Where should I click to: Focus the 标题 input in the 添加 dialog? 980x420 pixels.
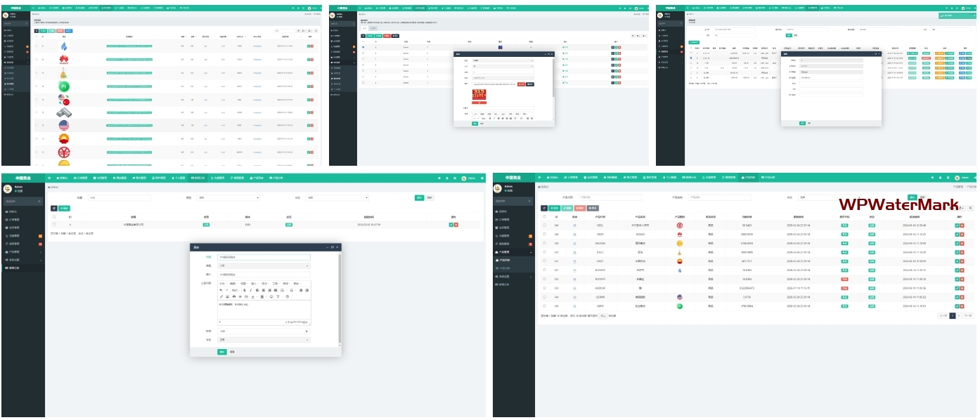pos(264,257)
